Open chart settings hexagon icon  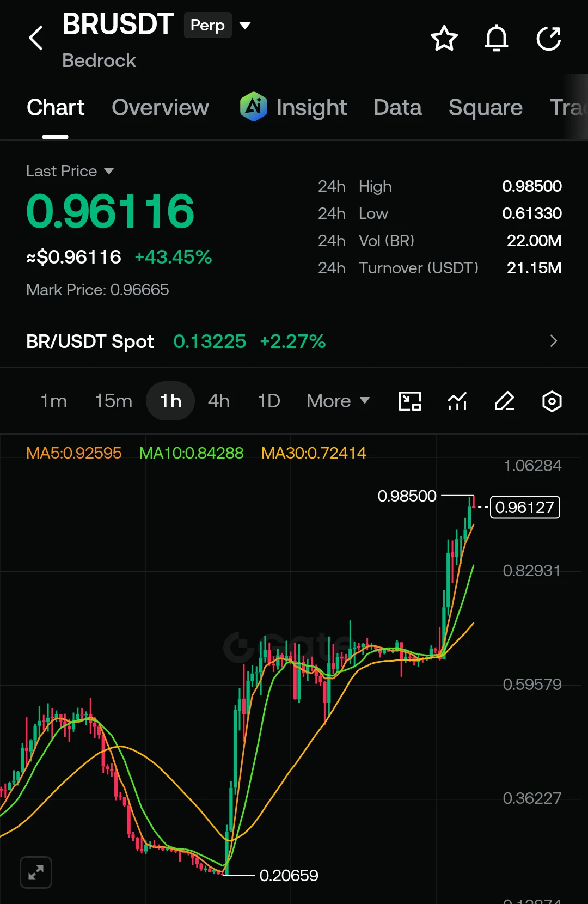click(552, 401)
